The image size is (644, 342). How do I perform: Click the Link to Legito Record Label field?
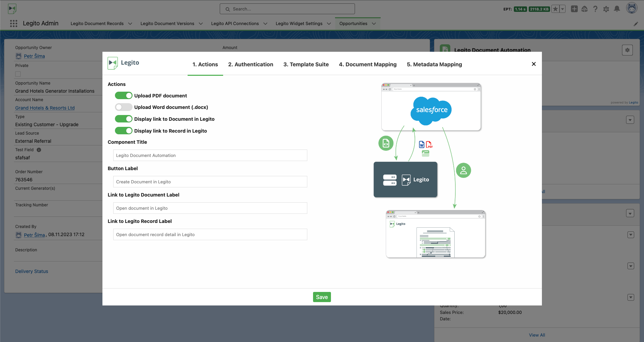(x=210, y=234)
